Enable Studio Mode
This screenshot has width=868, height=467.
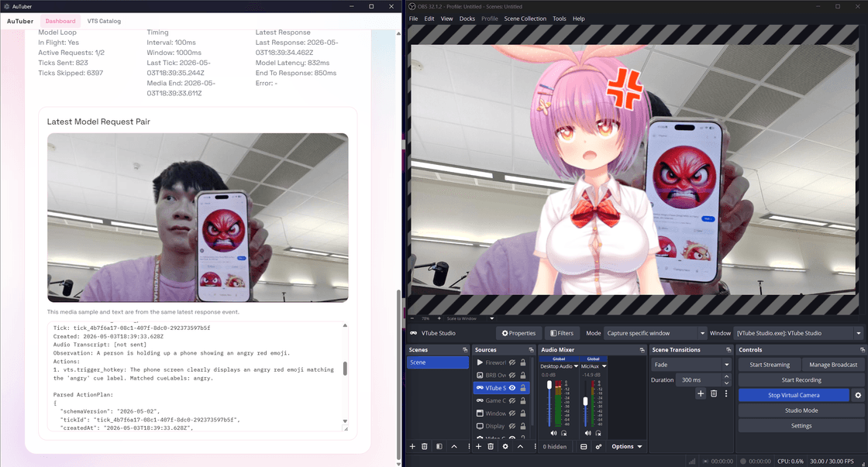point(801,410)
